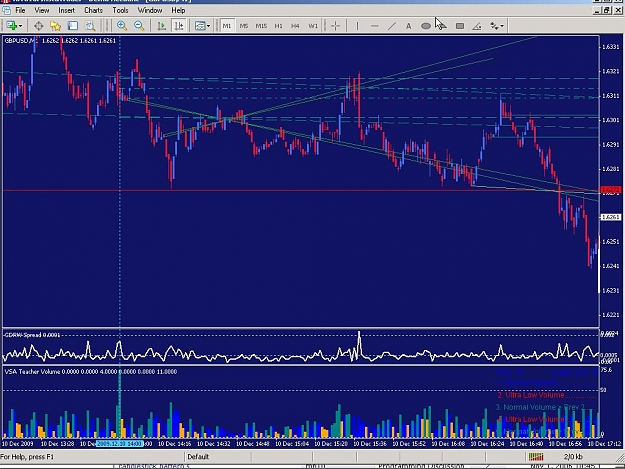This screenshot has height=469, width=625.
Task: Switch to W1 timeframe
Action: point(313,26)
